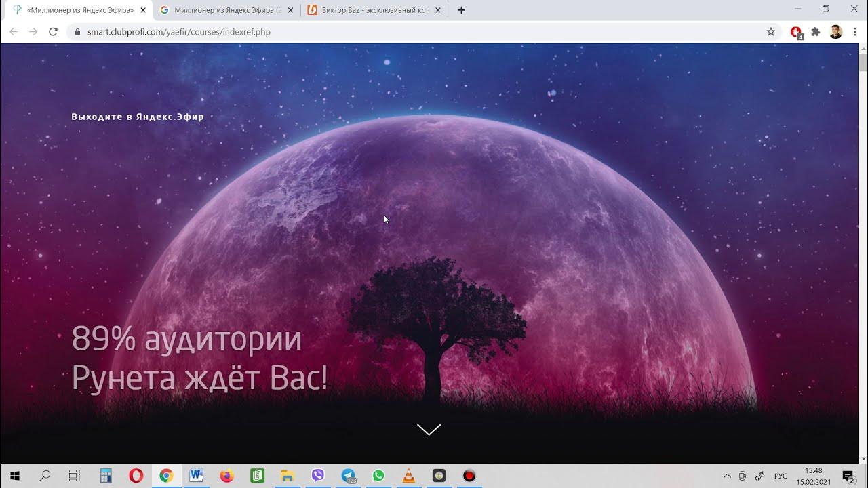Close the Виктор Baz tab
Viewport: 868px width, 488px height.
click(437, 10)
